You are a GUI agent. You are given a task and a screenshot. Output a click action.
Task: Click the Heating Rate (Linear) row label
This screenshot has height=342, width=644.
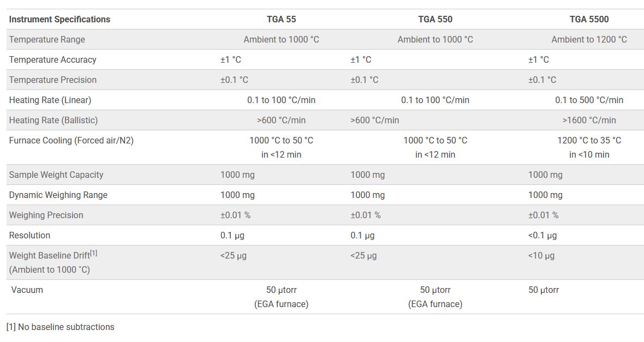(50, 100)
